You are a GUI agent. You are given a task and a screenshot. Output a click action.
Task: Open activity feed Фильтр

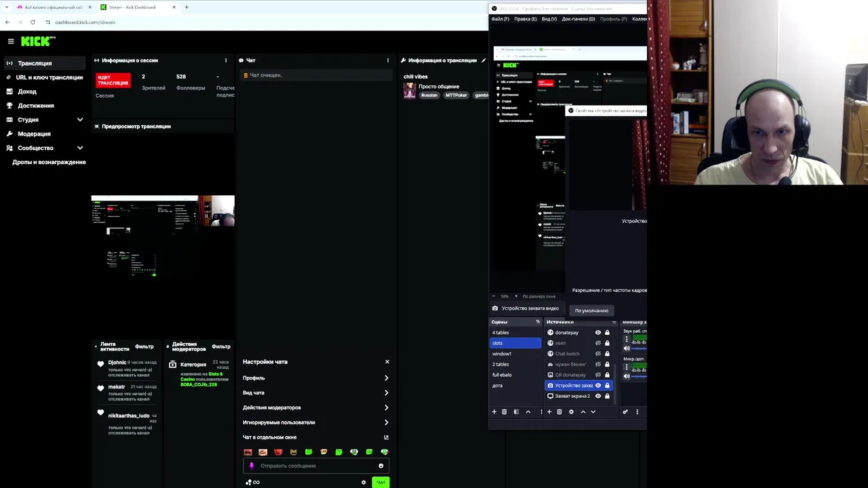(144, 347)
